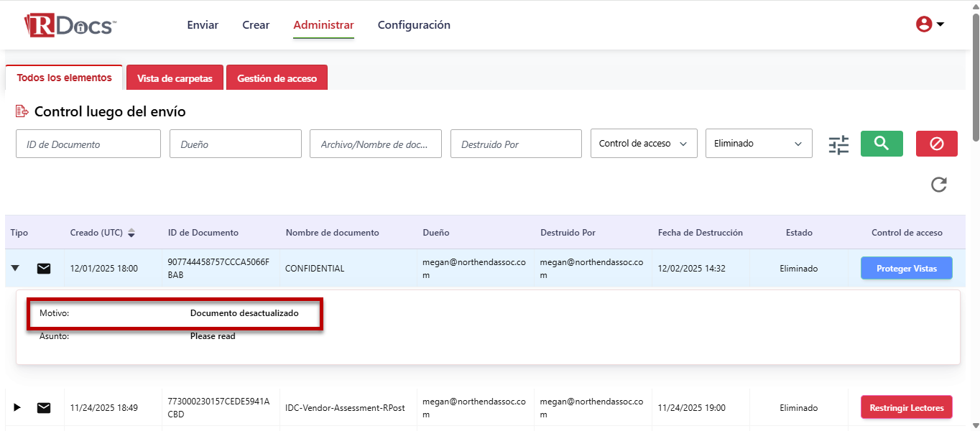Refresh the document list
The width and height of the screenshot is (980, 431).
pos(938,185)
